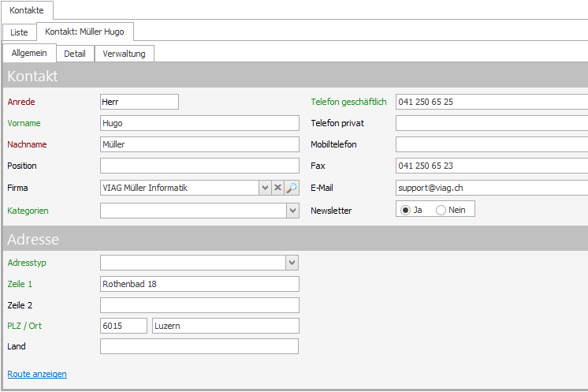
Task: Click the empty Position field
Action: coord(199,166)
